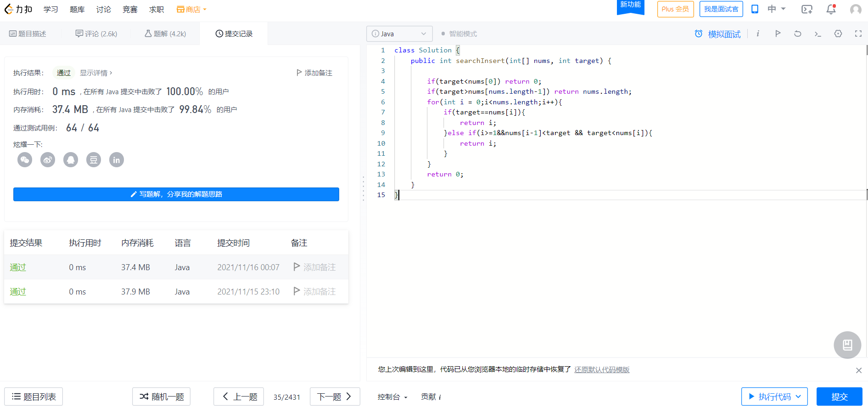Click the 模拟面试 text
Screen dimensions: 868x408
[724, 34]
